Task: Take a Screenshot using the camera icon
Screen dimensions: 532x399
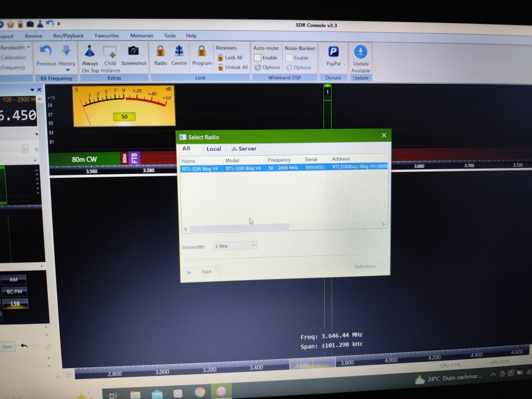Action: [133, 56]
